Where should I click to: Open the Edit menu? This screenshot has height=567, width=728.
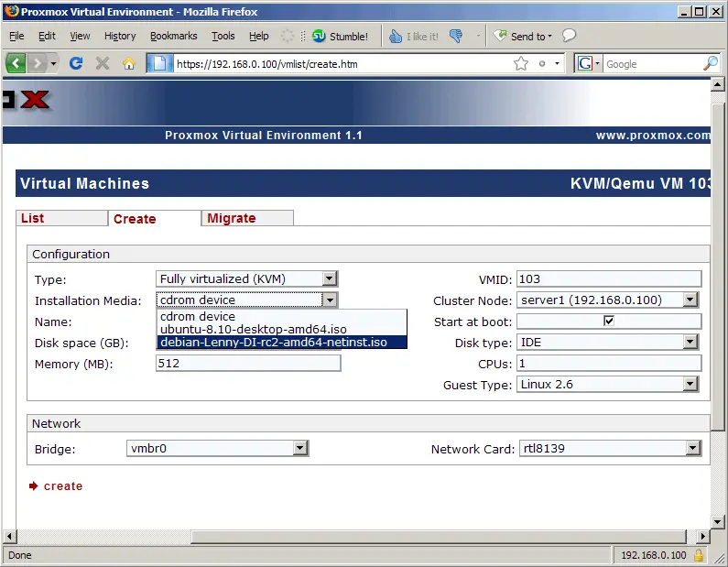pyautogui.click(x=47, y=37)
